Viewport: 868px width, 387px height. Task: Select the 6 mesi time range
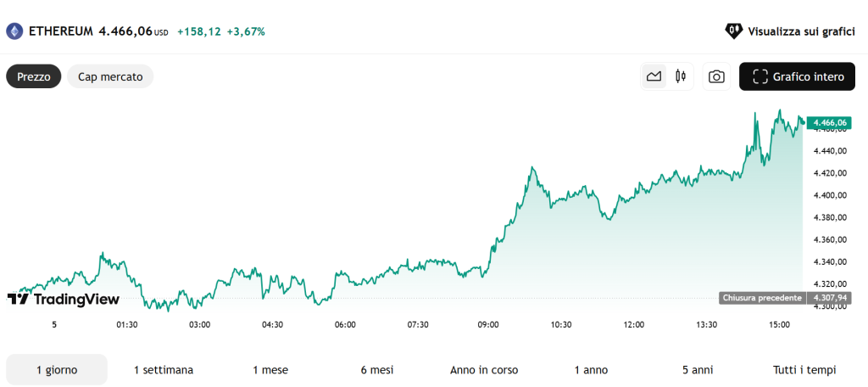pos(377,370)
